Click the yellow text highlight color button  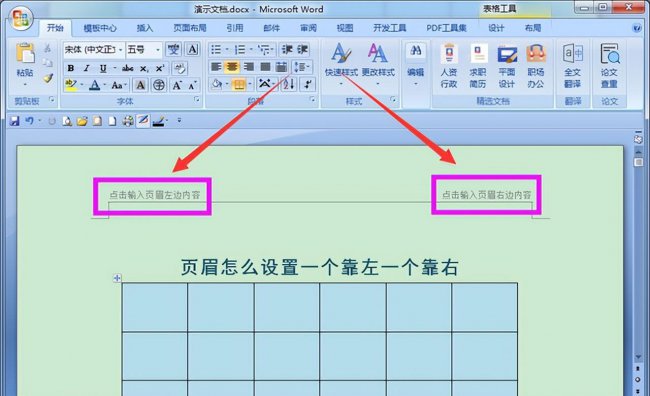71,85
